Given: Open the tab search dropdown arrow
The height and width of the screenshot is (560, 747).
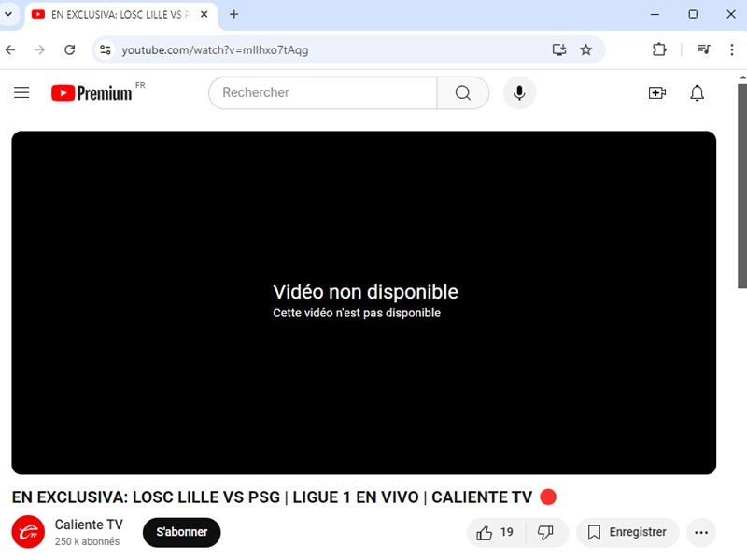Looking at the screenshot, I should click(x=8, y=14).
